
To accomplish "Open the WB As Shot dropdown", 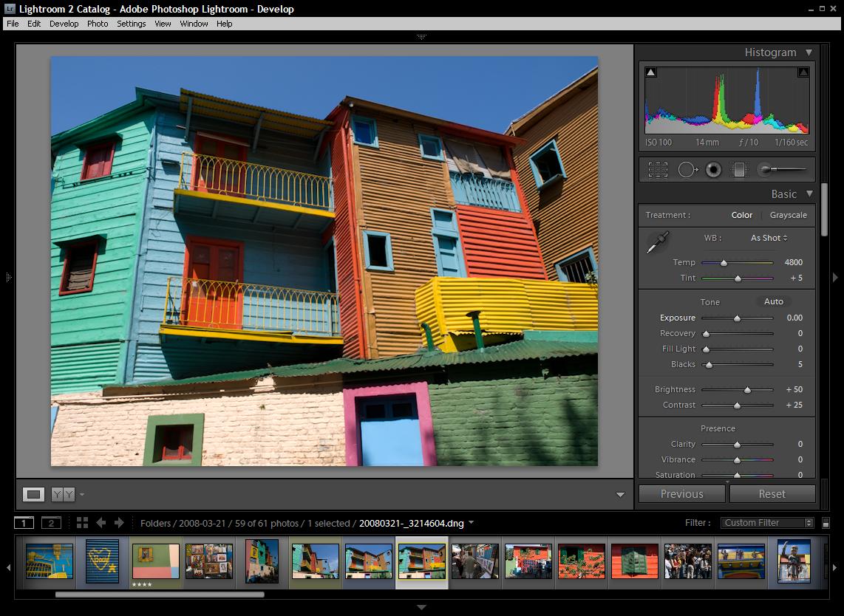I will coord(769,238).
